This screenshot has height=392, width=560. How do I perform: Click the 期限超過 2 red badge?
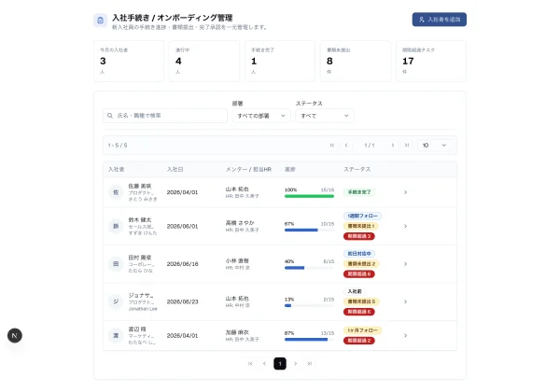point(359,341)
